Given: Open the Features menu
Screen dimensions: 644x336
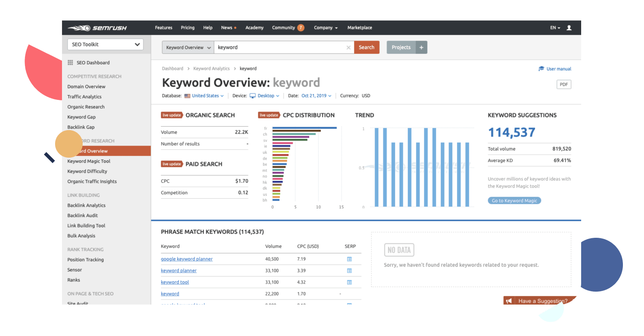Looking at the screenshot, I should pos(164,28).
